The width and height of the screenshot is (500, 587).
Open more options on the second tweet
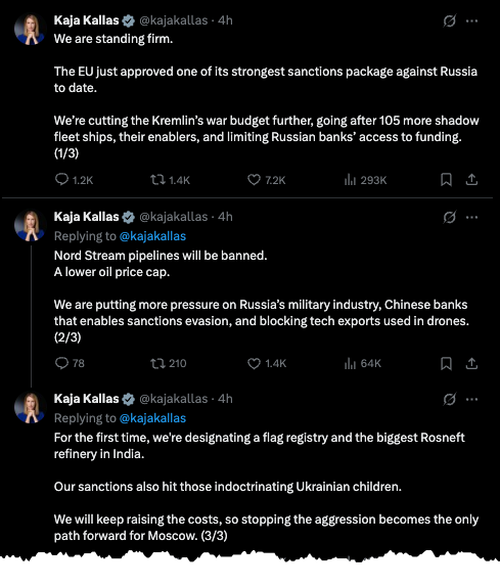[x=472, y=217]
